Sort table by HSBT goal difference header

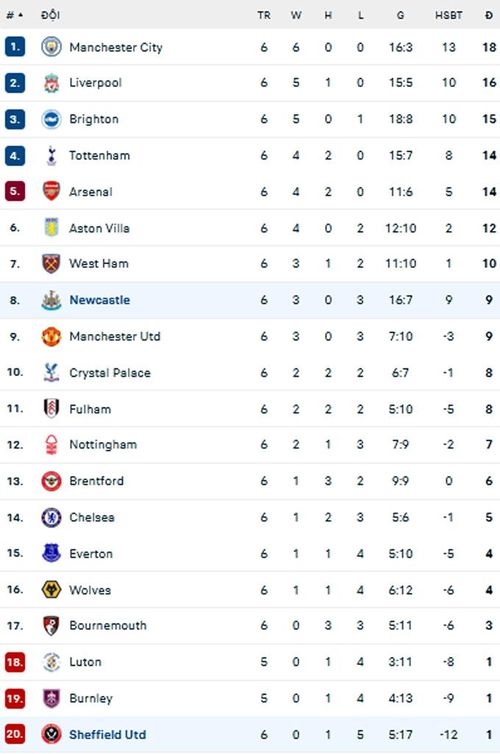pos(449,15)
